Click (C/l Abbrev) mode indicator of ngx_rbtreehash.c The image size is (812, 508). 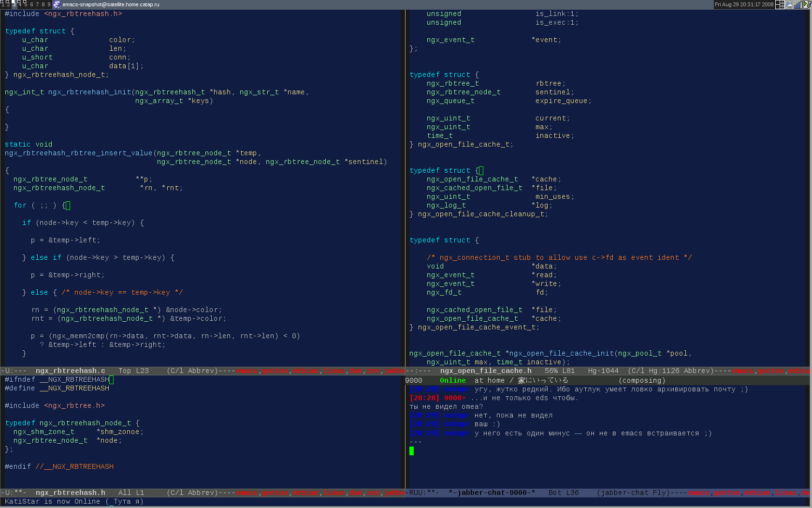tap(193, 371)
